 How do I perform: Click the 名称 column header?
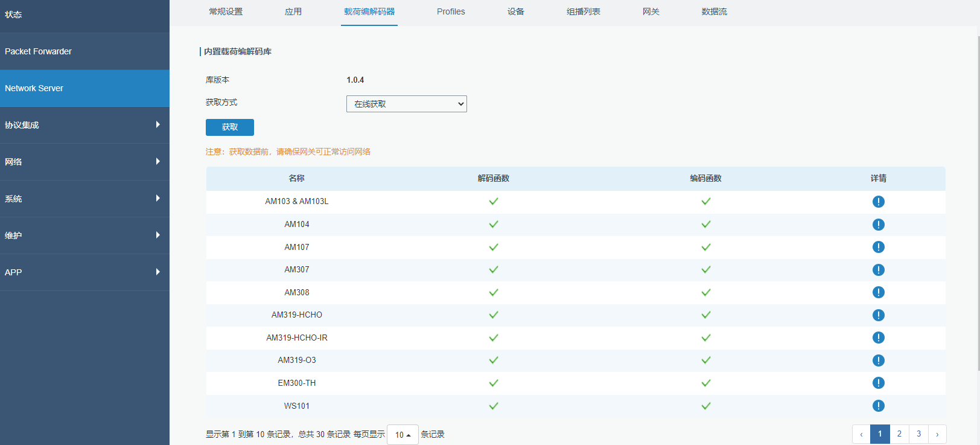pyautogui.click(x=296, y=178)
